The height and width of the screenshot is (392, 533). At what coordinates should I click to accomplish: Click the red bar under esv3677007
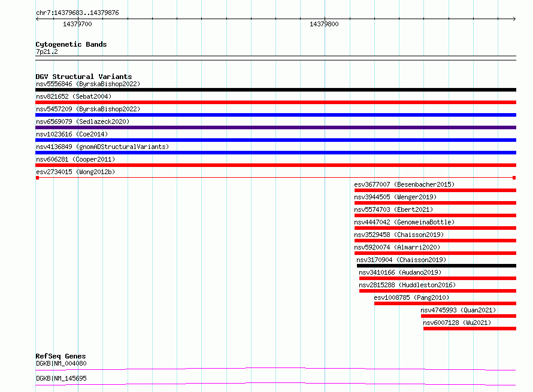435,190
